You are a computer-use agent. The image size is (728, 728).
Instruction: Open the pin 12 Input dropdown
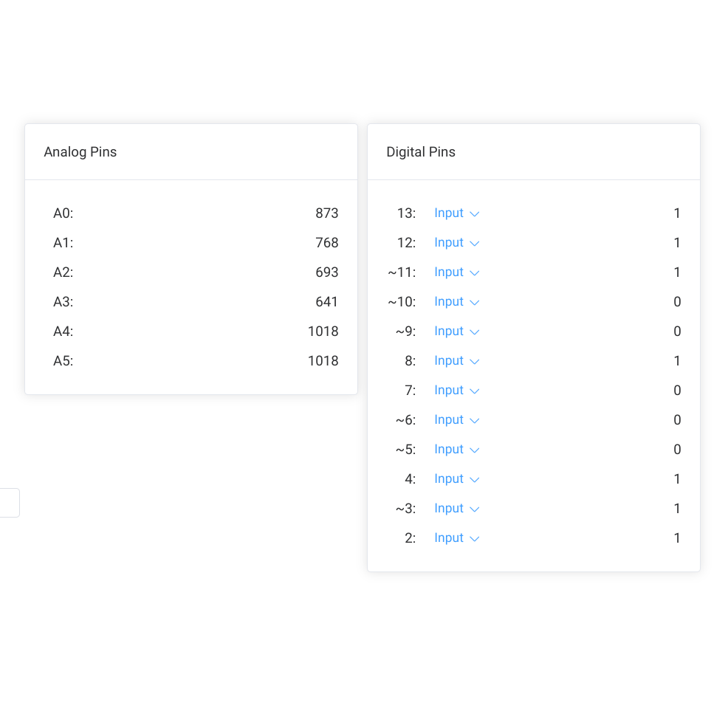(x=456, y=243)
